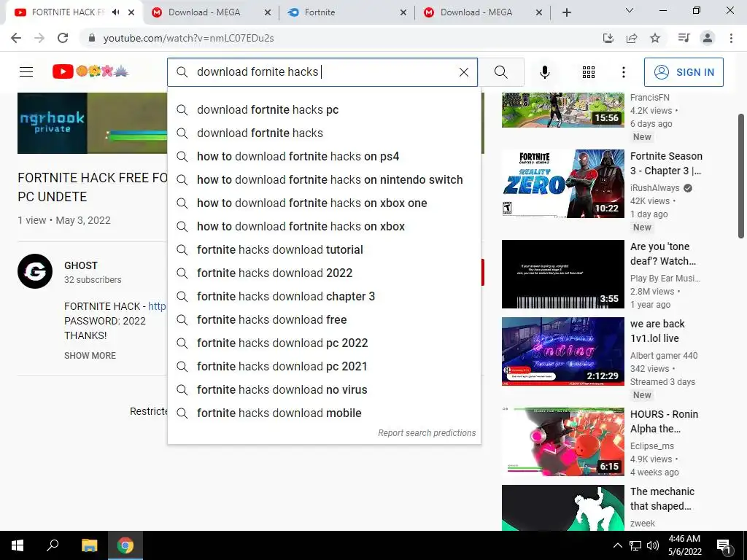Pick suggestion ending 'on xbox one'
The height and width of the screenshot is (560, 747).
(324, 203)
